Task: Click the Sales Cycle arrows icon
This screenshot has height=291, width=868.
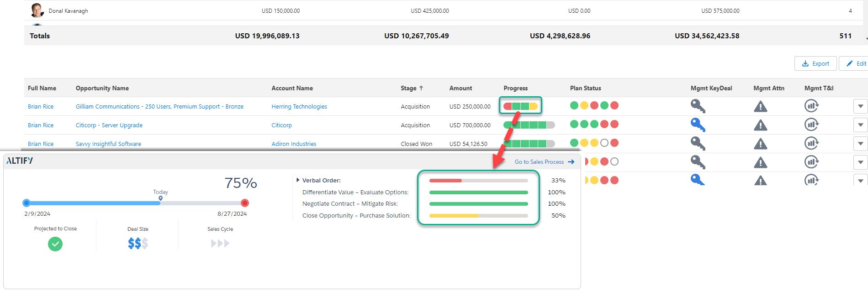Action: (x=220, y=244)
